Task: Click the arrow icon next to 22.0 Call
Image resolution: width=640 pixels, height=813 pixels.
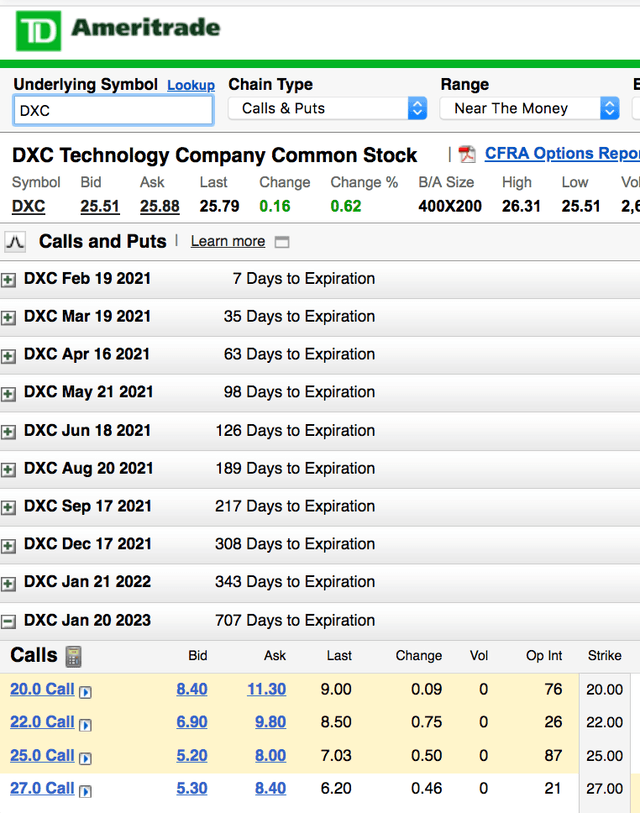Action: point(85,725)
